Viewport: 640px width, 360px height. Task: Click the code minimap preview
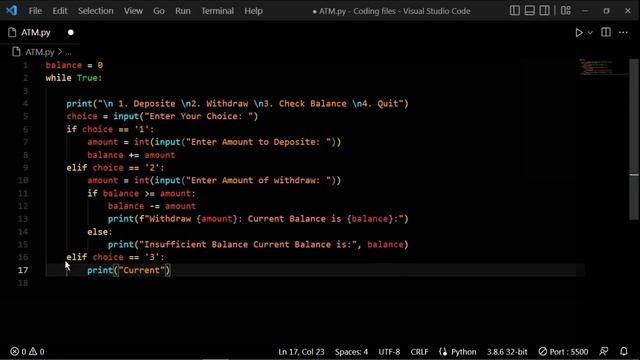pyautogui.click(x=596, y=67)
